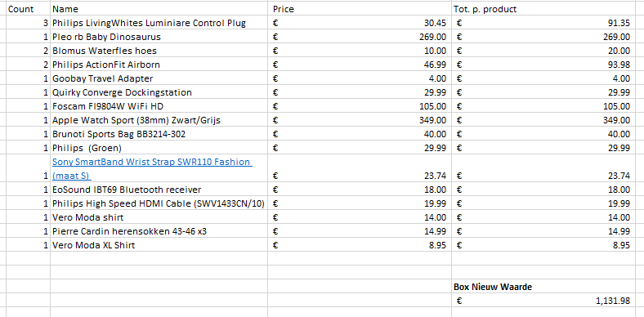
Task: Click the Philips High Speed HDMI Cable cell
Action: [159, 203]
